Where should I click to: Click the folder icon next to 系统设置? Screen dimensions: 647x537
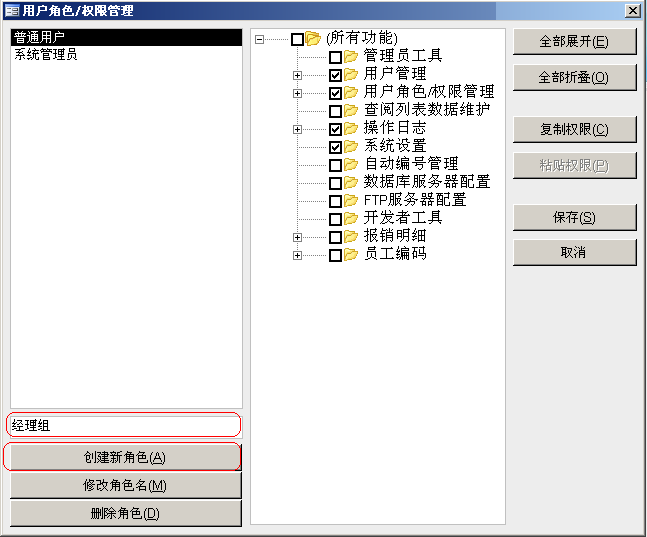(x=351, y=147)
